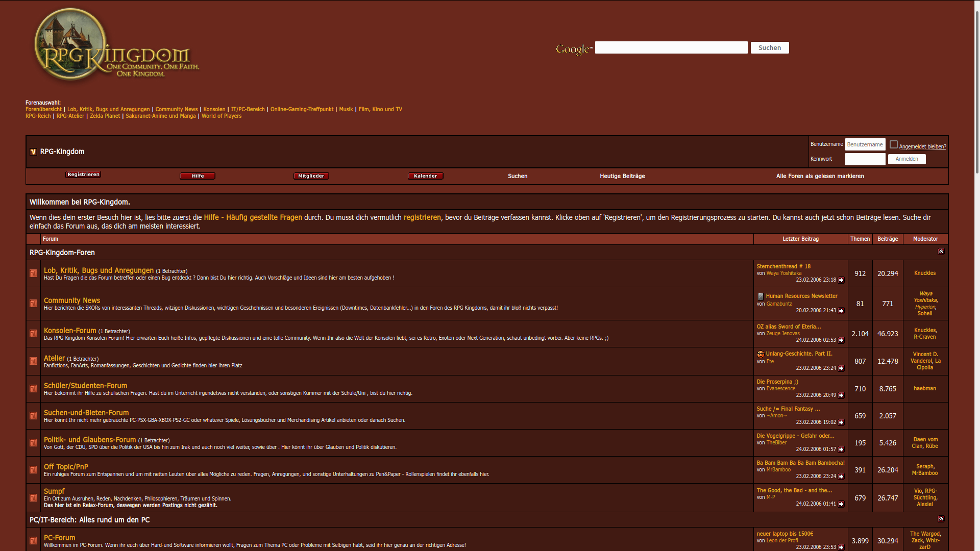Click the small icon left of RPG-Kingdom breadcrumb

click(x=33, y=152)
